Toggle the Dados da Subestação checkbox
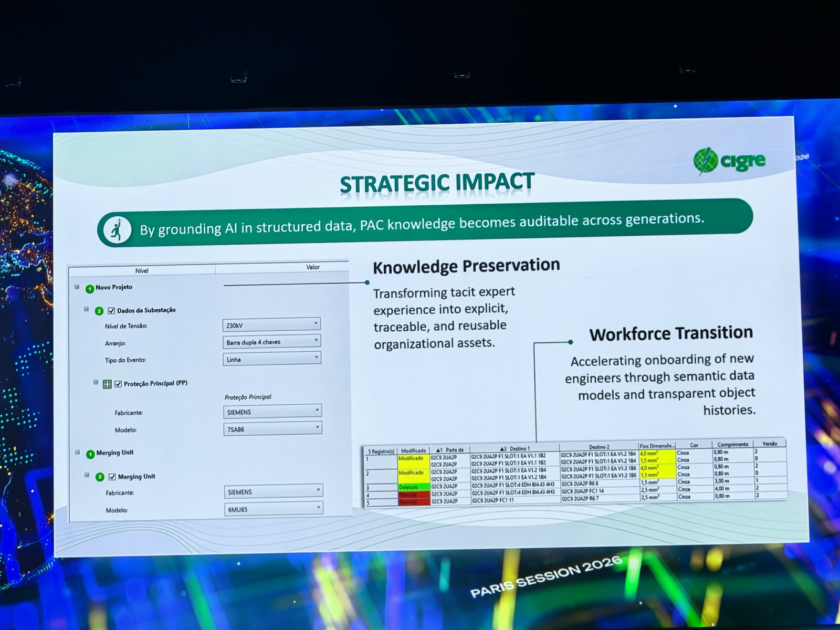This screenshot has width=840, height=630. pos(111,310)
